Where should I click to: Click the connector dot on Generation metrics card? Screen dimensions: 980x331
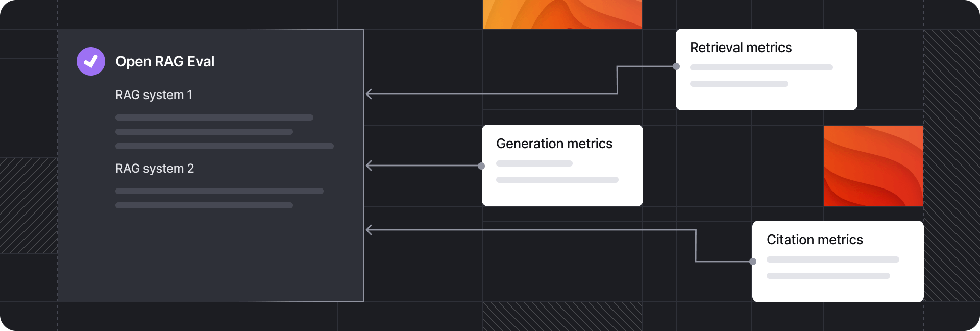pos(481,166)
